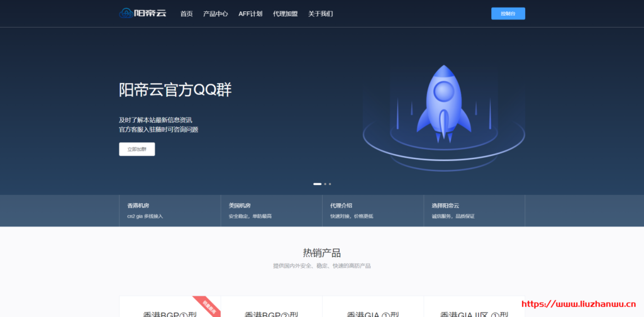
Task: Switch to the third carousel slide dot
Action: pyautogui.click(x=330, y=184)
